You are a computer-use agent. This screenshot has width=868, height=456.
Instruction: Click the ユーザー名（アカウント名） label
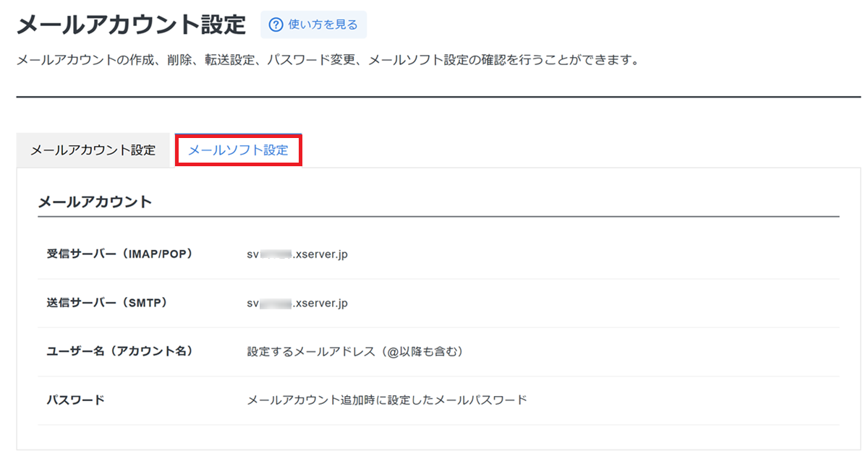click(x=119, y=352)
